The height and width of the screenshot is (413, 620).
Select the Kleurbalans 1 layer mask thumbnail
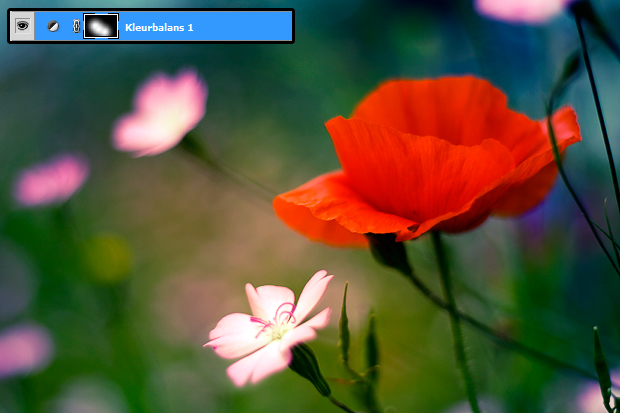click(x=100, y=27)
